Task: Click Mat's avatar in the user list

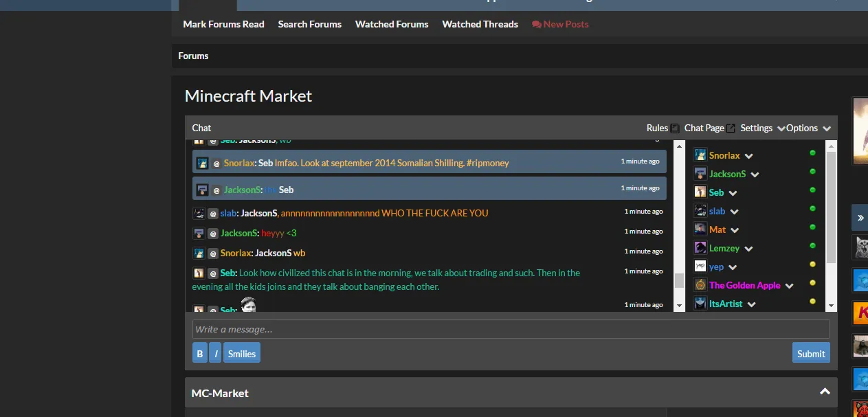Action: (700, 229)
